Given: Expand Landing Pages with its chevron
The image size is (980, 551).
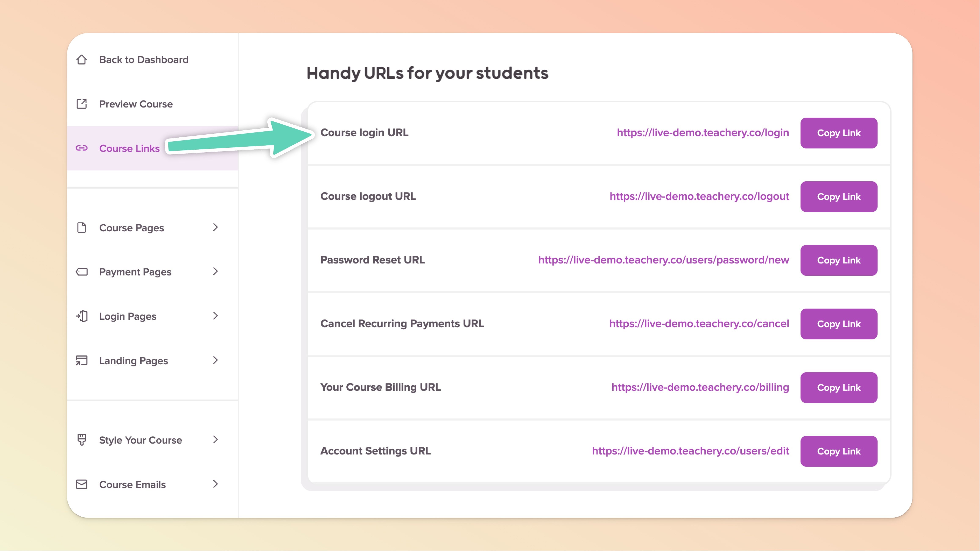Looking at the screenshot, I should pos(215,360).
